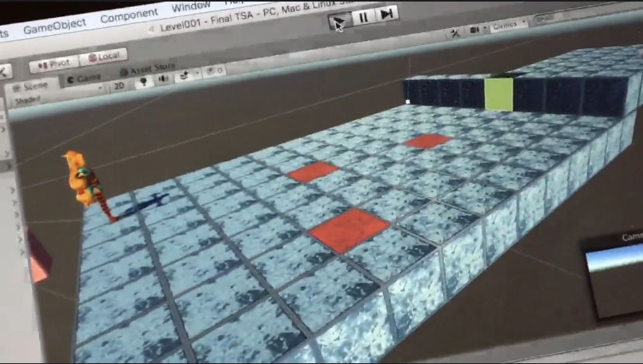Open the Shaded draw mode dropdown

coord(57,95)
